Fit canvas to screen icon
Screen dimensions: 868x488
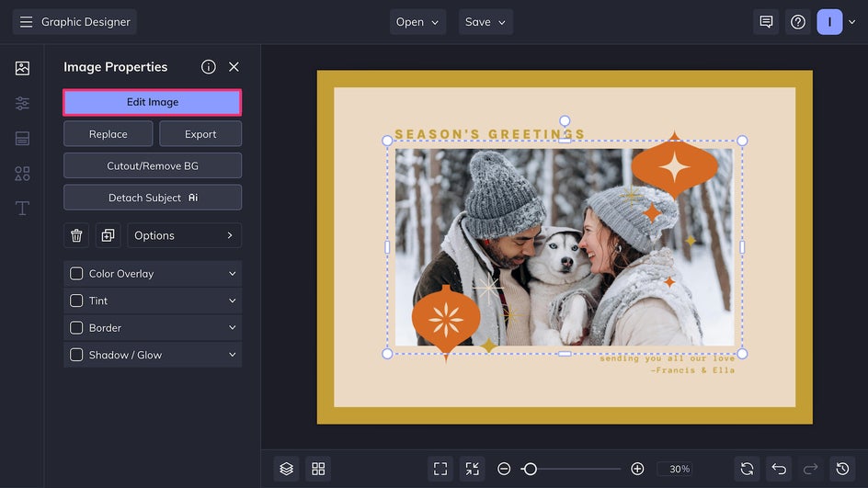point(440,469)
